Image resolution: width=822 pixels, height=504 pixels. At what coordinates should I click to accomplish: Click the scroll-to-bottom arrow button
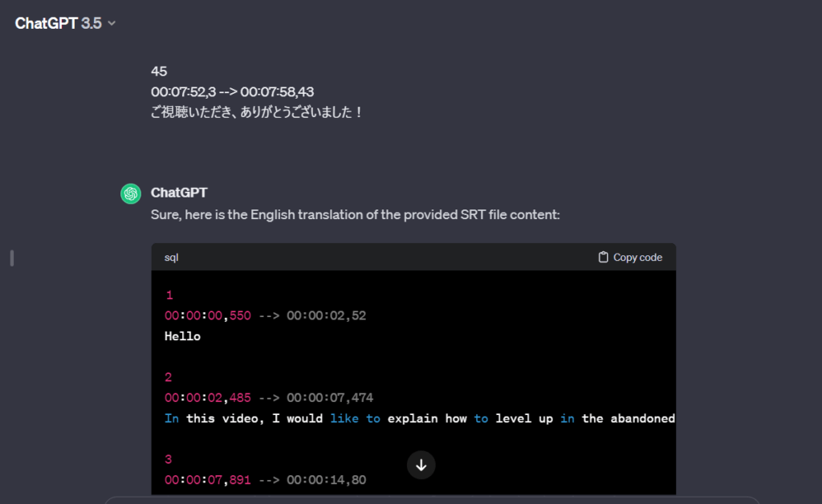(x=421, y=465)
